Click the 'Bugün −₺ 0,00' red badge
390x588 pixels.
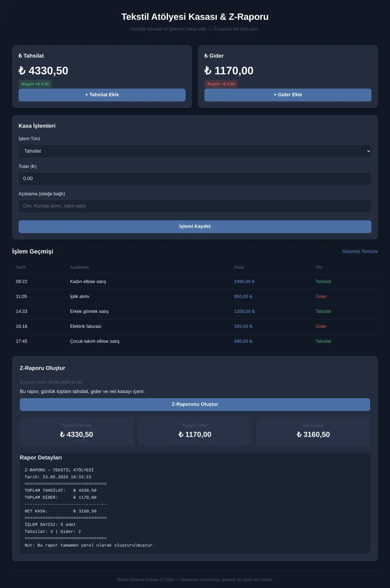click(x=221, y=84)
